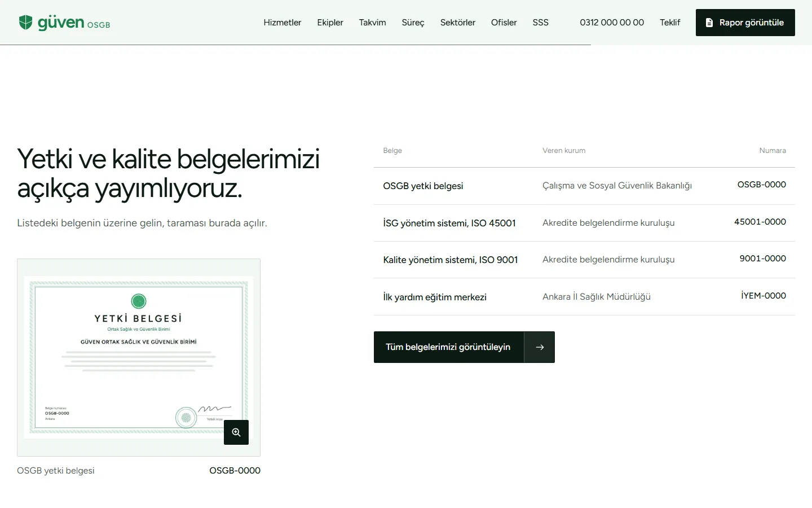Click the document icon in Rapor görüntüle

pos(709,23)
